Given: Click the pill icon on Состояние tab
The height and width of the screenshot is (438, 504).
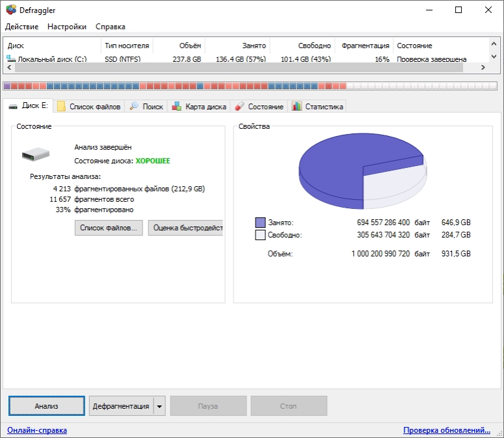Looking at the screenshot, I should (x=239, y=107).
